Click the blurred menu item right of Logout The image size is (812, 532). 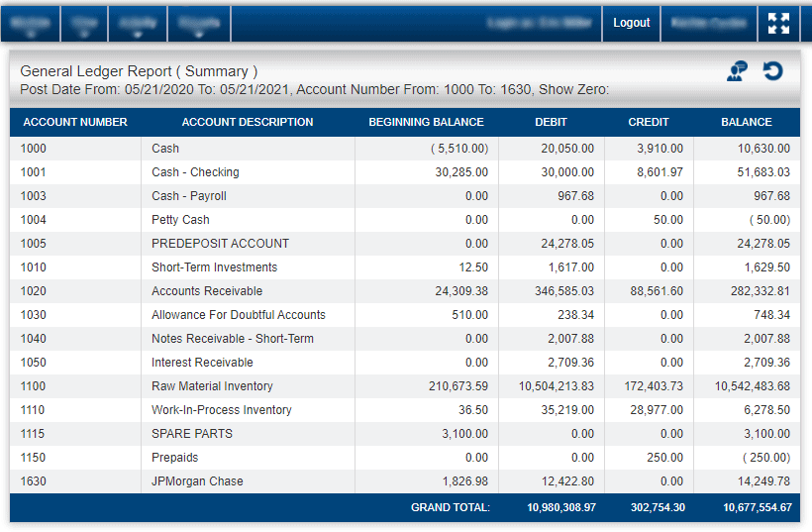click(x=708, y=24)
